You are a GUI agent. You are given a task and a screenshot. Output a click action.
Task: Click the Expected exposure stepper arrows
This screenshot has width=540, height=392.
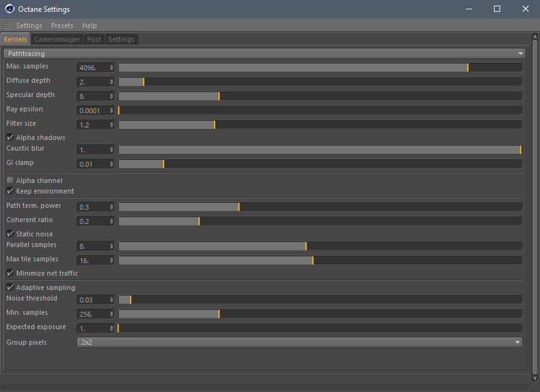point(111,329)
